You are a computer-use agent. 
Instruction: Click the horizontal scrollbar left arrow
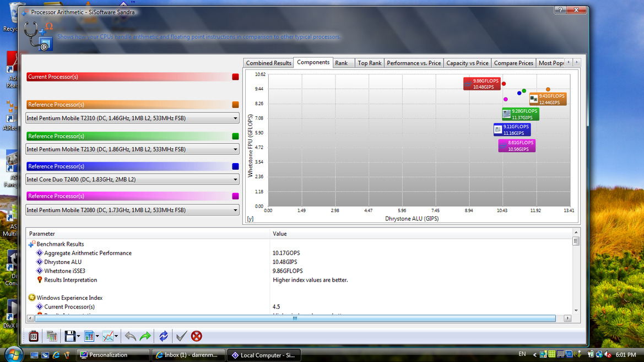coord(30,318)
